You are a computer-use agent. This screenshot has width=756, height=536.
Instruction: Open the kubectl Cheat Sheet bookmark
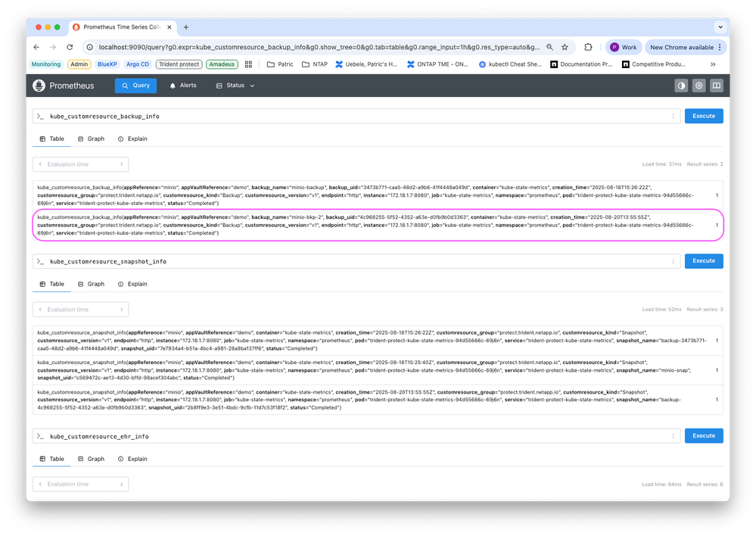click(509, 64)
